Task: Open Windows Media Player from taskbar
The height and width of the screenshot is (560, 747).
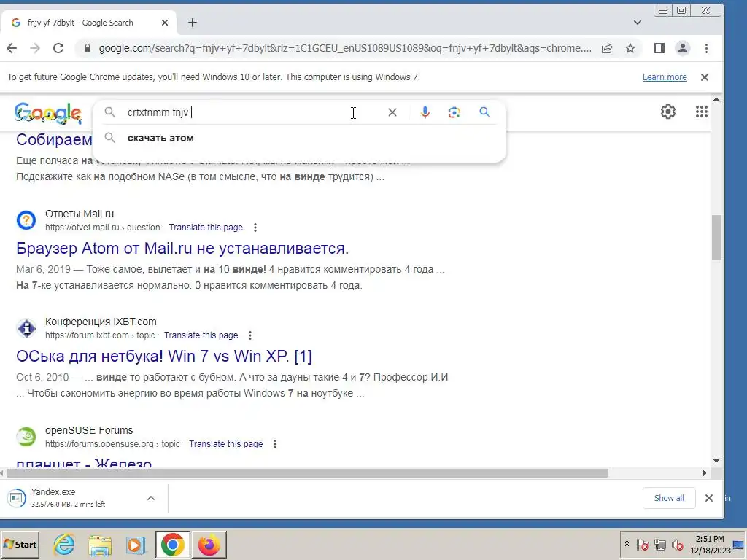Action: pyautogui.click(x=135, y=545)
